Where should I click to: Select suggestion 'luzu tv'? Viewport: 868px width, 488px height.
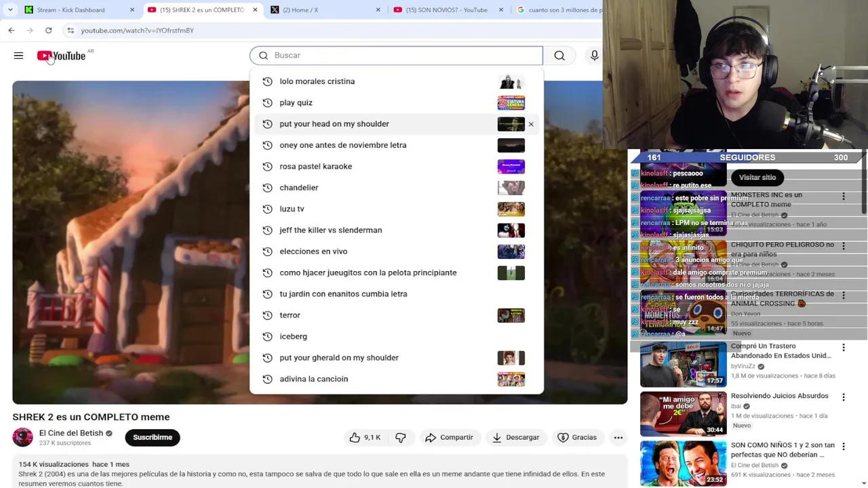pyautogui.click(x=397, y=209)
